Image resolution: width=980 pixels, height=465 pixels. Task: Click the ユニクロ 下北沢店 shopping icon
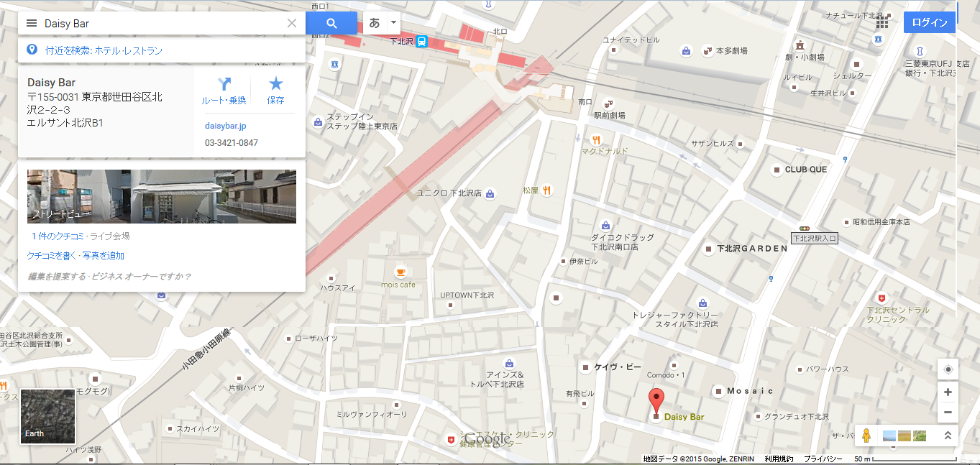point(490,193)
